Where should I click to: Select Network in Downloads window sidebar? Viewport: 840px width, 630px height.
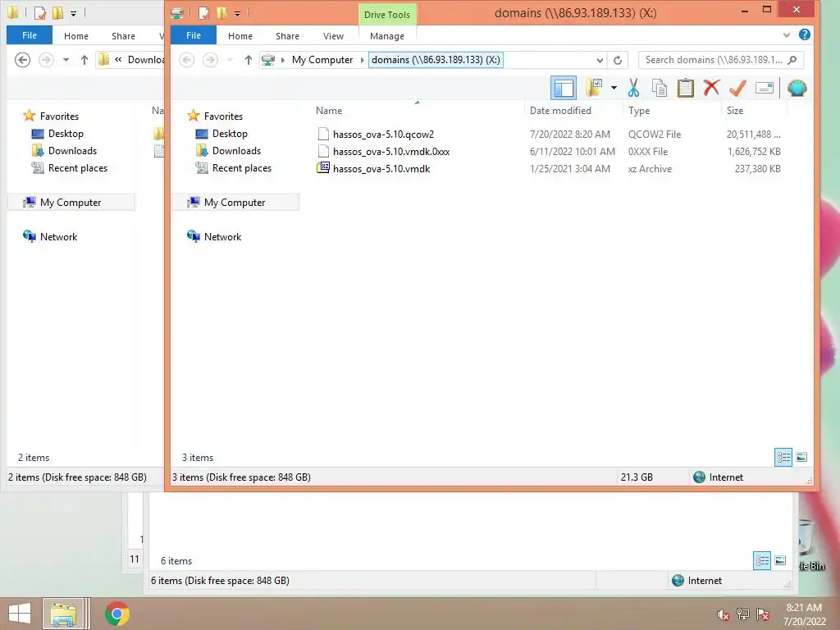(58, 237)
